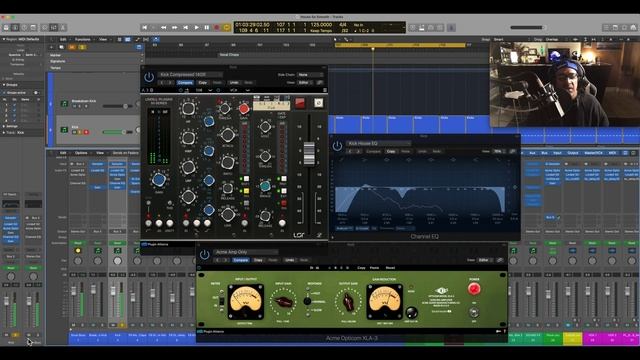640x360 pixels.
Task: Collapse the Groups section disclosure triangle
Action: [4, 85]
